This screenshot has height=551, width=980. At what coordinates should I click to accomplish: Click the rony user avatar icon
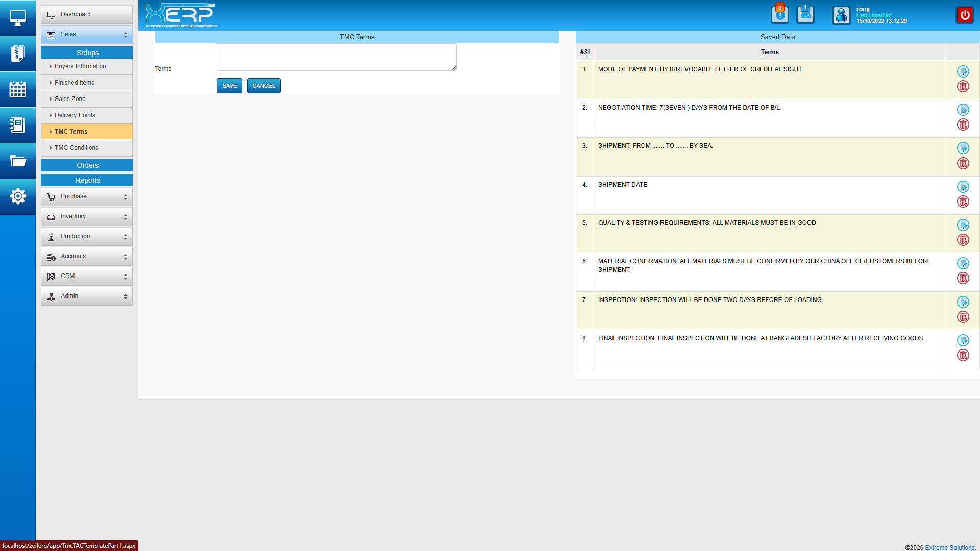[x=841, y=15]
